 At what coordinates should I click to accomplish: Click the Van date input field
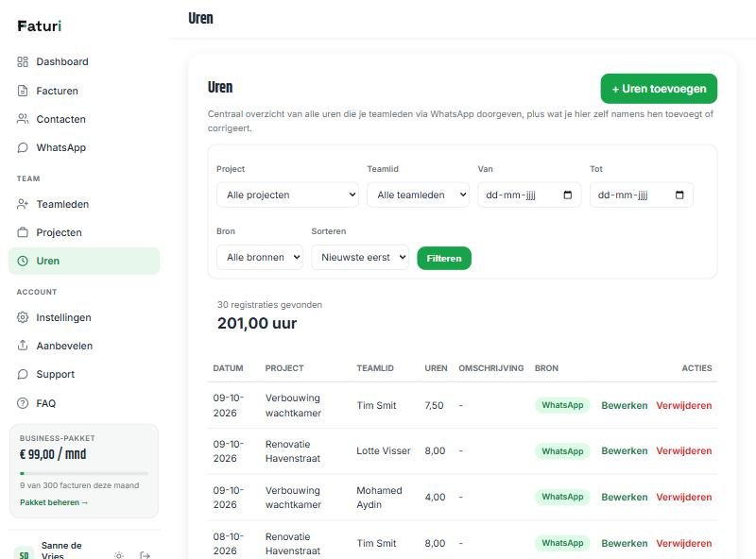[x=529, y=195]
